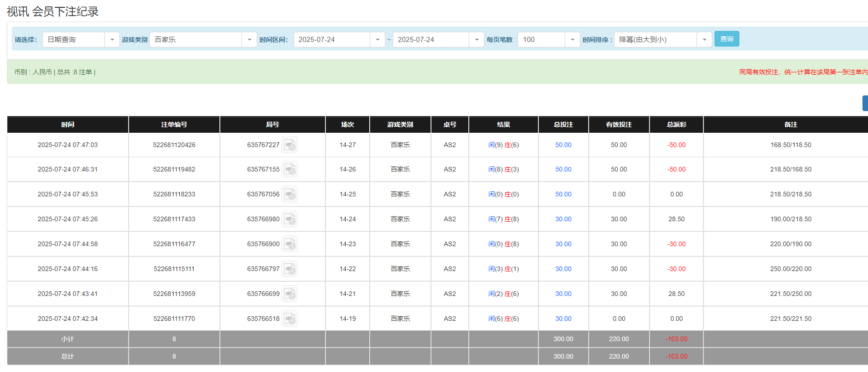Open the 百家乐 game type dropdown
This screenshot has height=372, width=868.
click(x=249, y=40)
